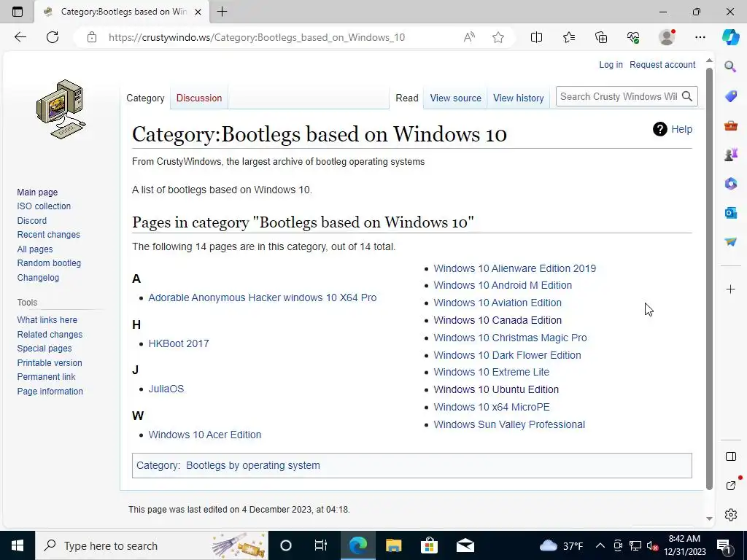
Task: Open the HKBoot 2017 page
Action: point(179,343)
